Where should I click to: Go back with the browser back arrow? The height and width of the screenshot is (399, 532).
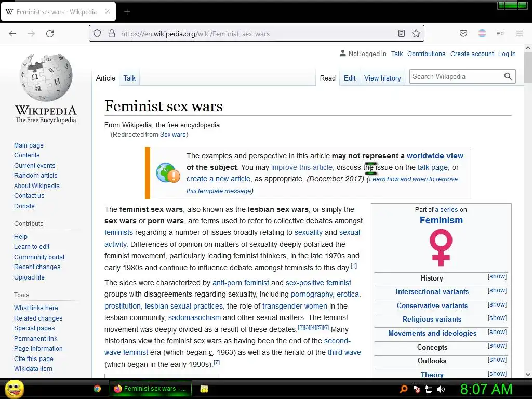12,34
